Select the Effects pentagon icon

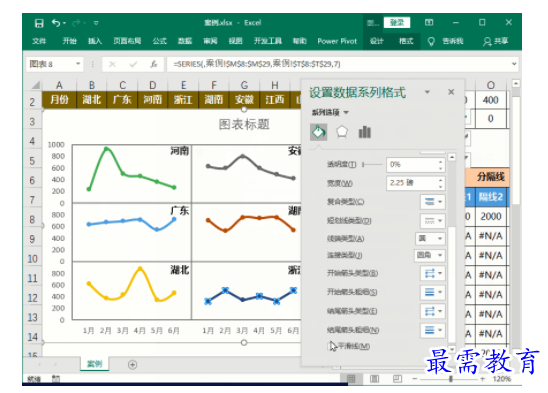pyautogui.click(x=341, y=132)
